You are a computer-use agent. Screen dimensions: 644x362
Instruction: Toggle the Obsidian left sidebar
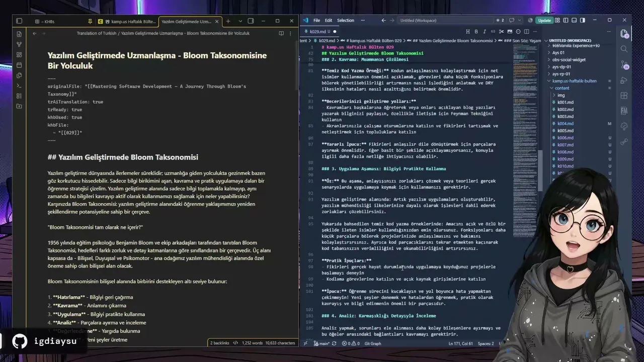[19, 21]
